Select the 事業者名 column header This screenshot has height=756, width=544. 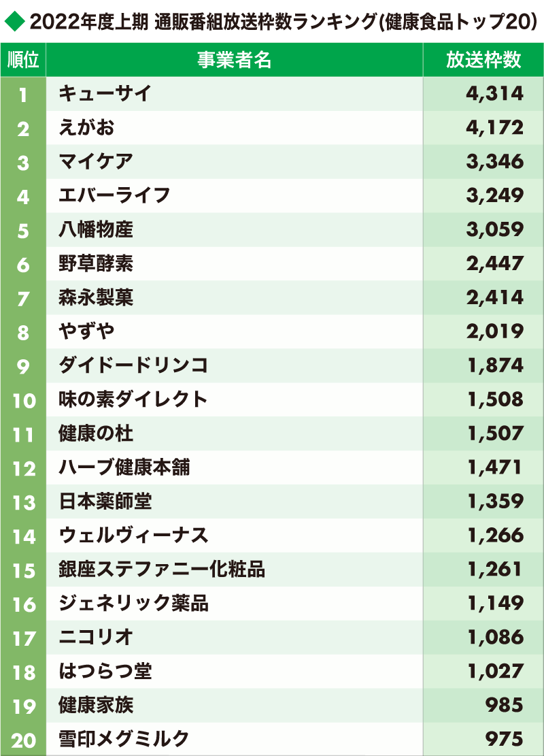click(234, 60)
